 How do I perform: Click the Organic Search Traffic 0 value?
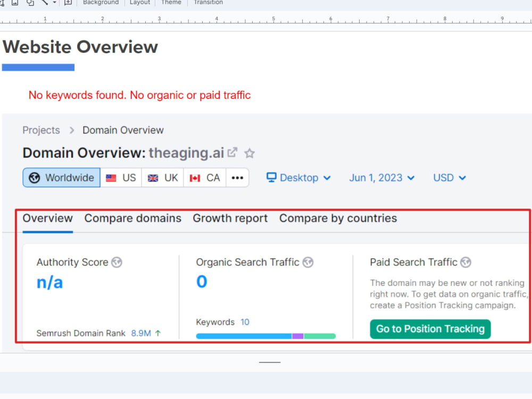coord(202,281)
